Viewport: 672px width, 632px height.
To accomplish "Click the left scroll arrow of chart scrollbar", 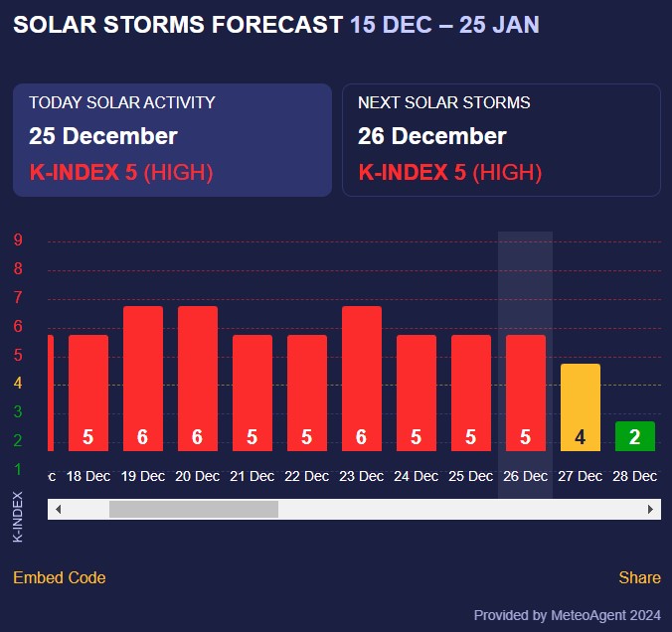I will (x=58, y=509).
